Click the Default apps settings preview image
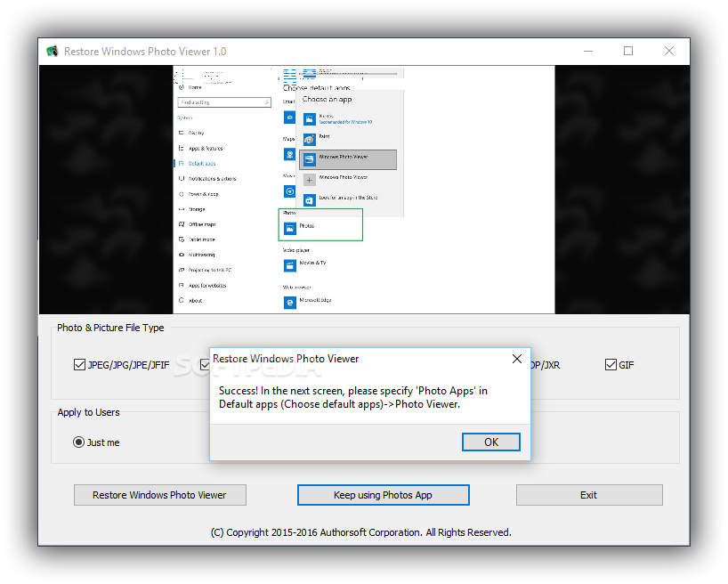Image resolution: width=728 pixels, height=584 pixels. pos(364,190)
